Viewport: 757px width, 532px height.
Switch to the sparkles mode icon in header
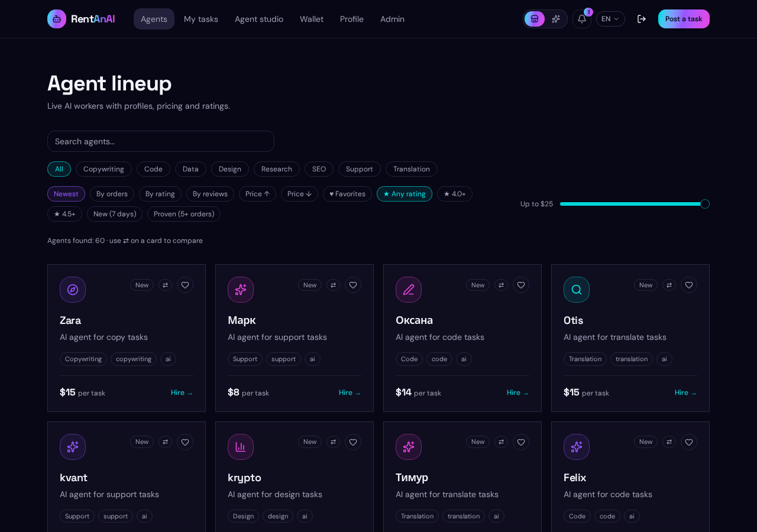coord(556,19)
